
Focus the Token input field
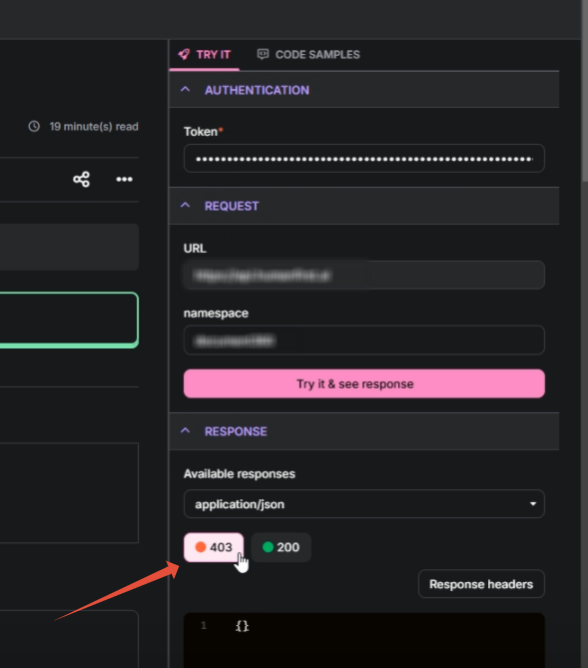364,158
